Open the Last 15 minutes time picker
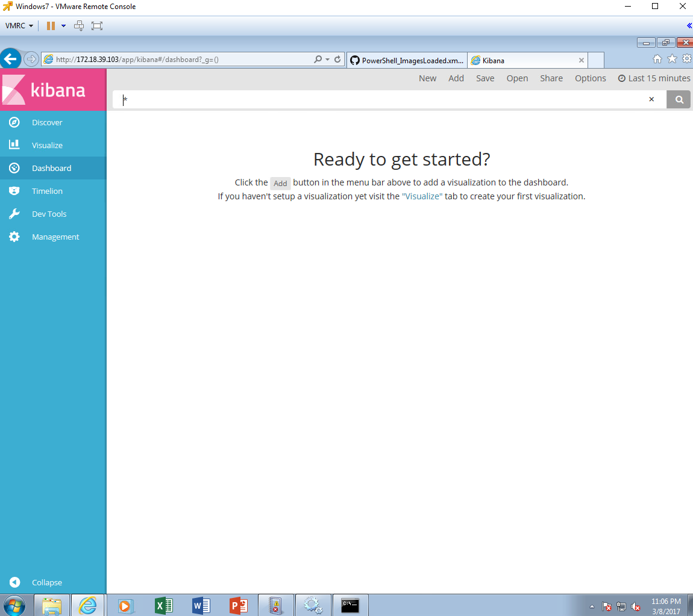This screenshot has height=616, width=693. 654,78
